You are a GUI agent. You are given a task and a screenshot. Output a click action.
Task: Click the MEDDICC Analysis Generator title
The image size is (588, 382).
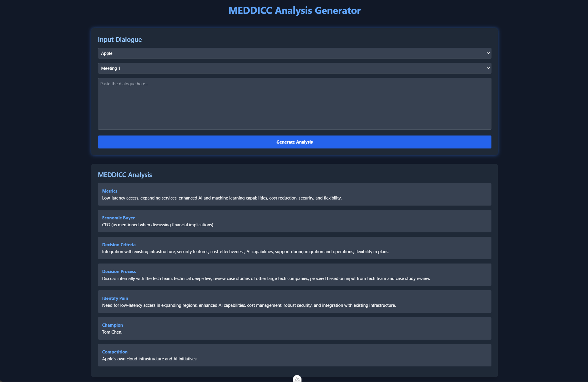pyautogui.click(x=295, y=10)
